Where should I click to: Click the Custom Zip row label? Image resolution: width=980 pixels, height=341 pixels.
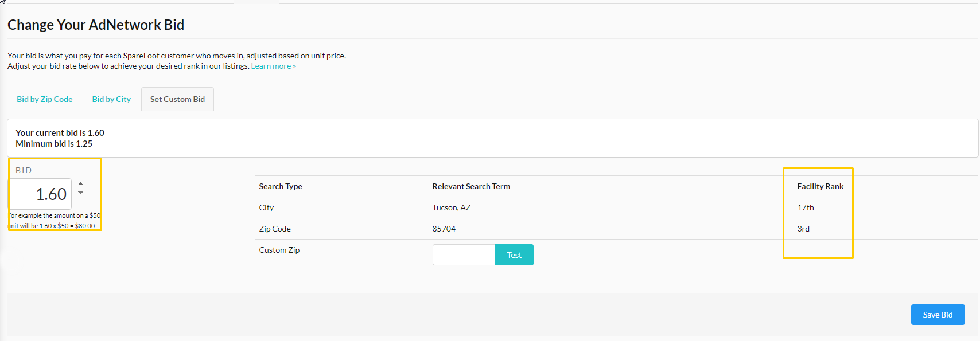[x=279, y=250]
